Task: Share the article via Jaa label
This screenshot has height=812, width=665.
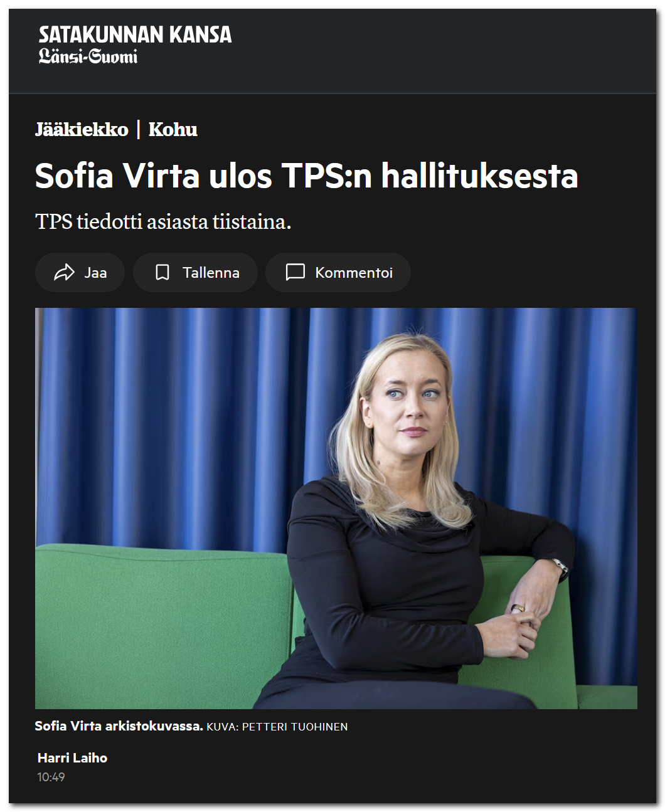Action: point(95,273)
